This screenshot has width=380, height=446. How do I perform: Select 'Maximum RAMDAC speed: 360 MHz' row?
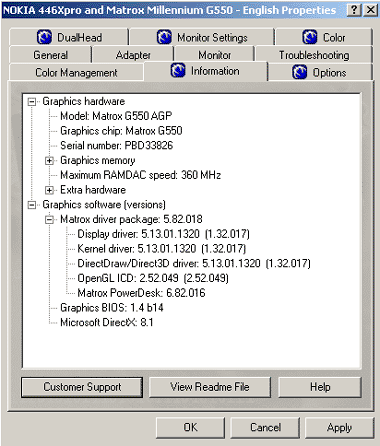(x=140, y=175)
